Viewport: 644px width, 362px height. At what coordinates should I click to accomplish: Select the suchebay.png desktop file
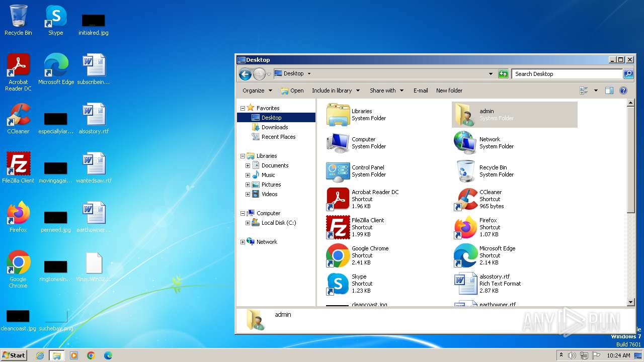[x=56, y=320]
